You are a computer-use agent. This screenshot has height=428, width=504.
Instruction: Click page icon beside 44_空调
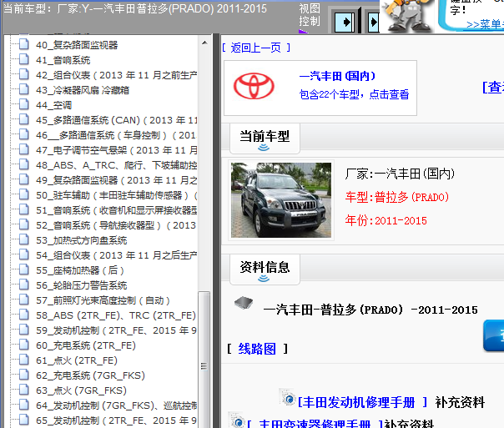(x=24, y=104)
